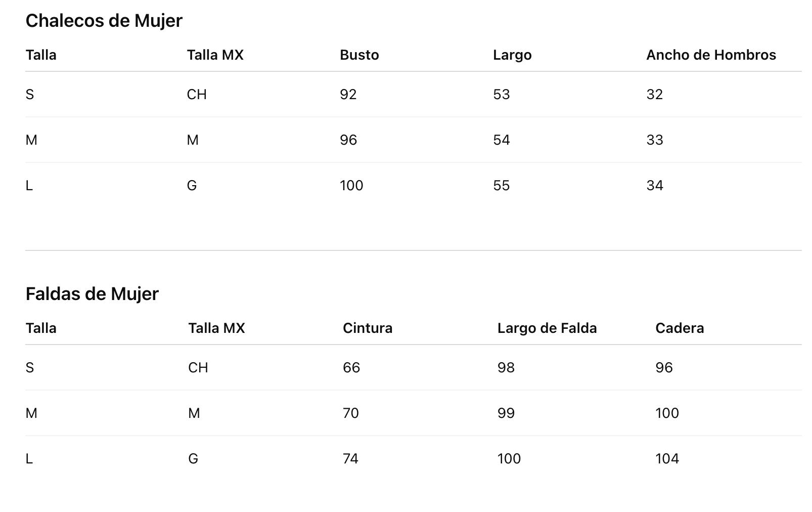
Task: Select the CH size cell in vests table
Action: pyautogui.click(x=197, y=95)
